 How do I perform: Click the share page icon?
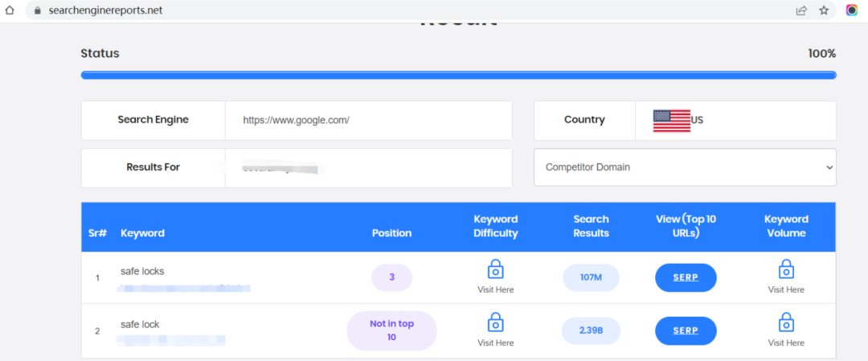pos(801,10)
